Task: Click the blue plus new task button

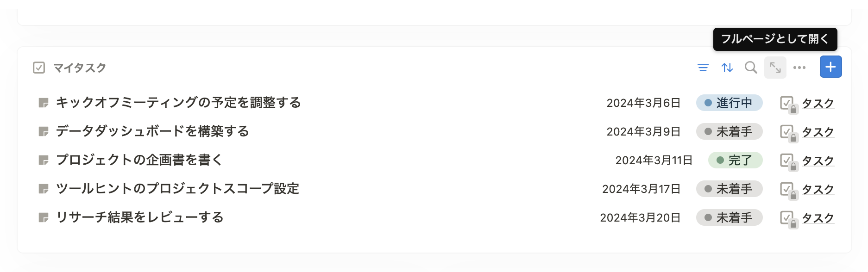Action: (830, 67)
